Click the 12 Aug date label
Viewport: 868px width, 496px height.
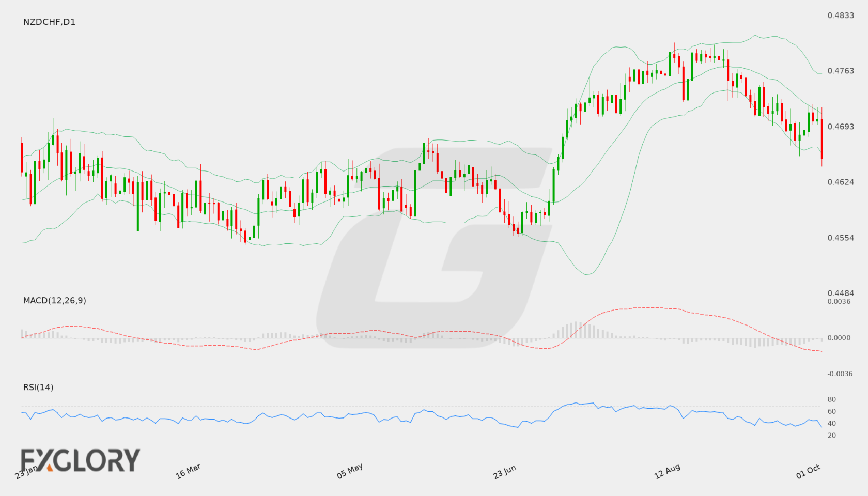click(667, 471)
